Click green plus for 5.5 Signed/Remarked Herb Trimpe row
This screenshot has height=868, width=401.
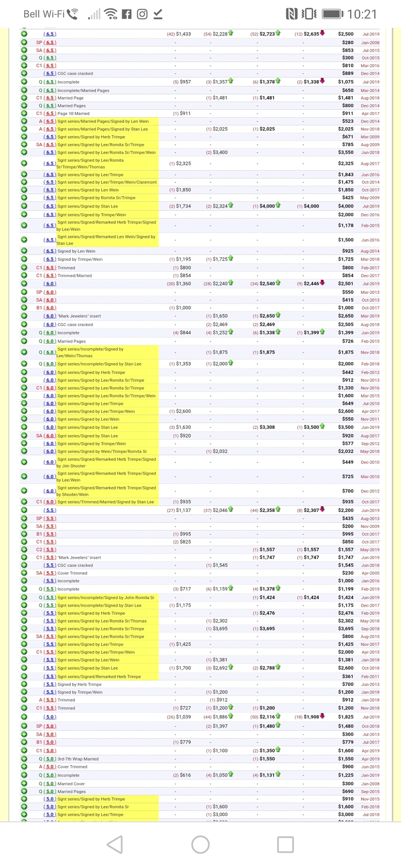pos(24,676)
